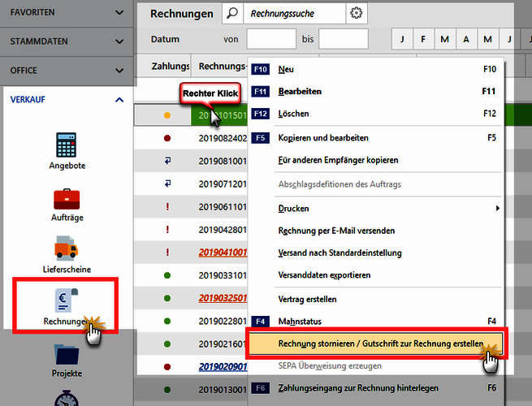Open Aufträge briefcase icon
Screen dimensions: 532x406
67,200
